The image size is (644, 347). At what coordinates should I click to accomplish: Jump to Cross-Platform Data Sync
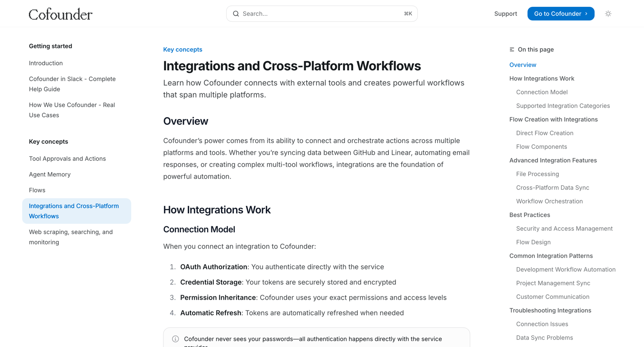[553, 188]
